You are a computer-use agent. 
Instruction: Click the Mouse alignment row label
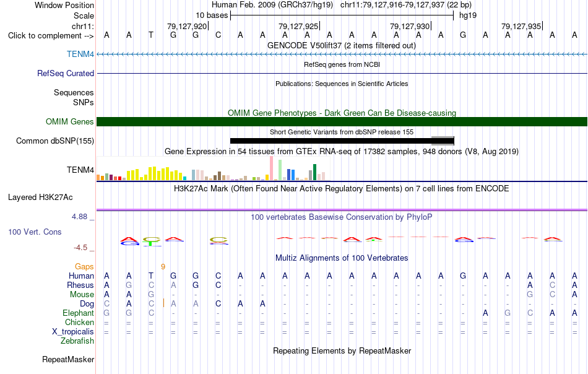pyautogui.click(x=82, y=295)
